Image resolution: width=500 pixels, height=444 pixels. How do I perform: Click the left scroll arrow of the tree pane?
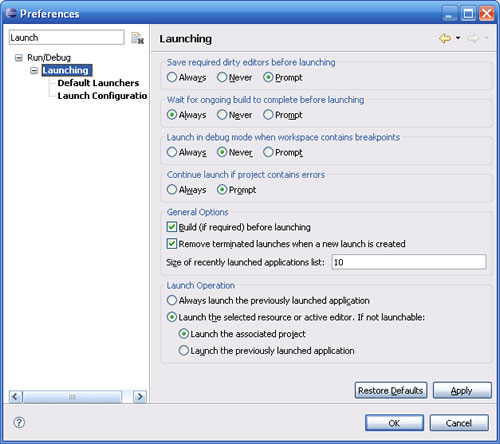tap(15, 397)
